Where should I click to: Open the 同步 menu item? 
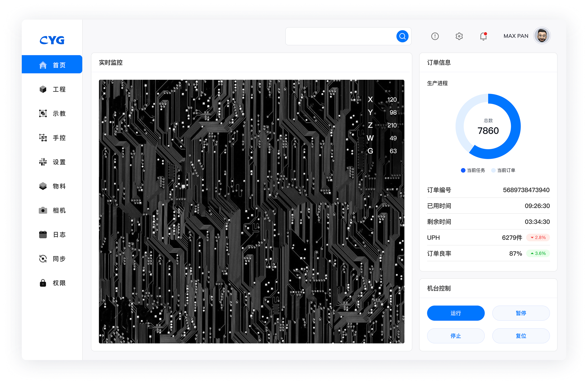52,258
